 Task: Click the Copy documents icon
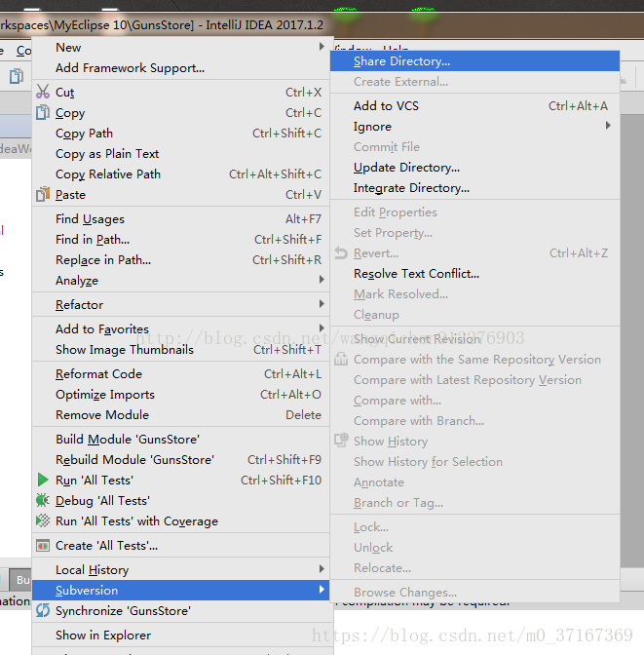[42, 112]
